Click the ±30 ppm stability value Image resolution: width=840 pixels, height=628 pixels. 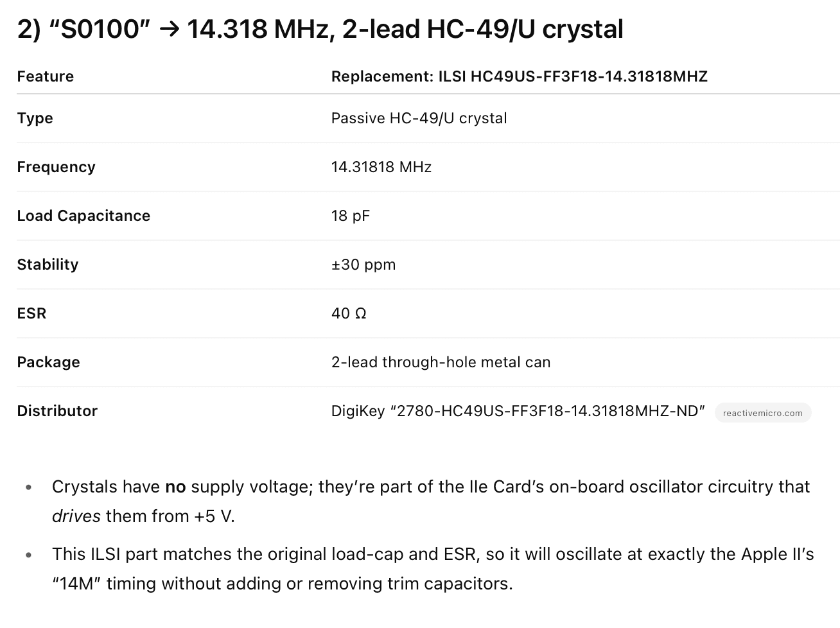(x=363, y=265)
